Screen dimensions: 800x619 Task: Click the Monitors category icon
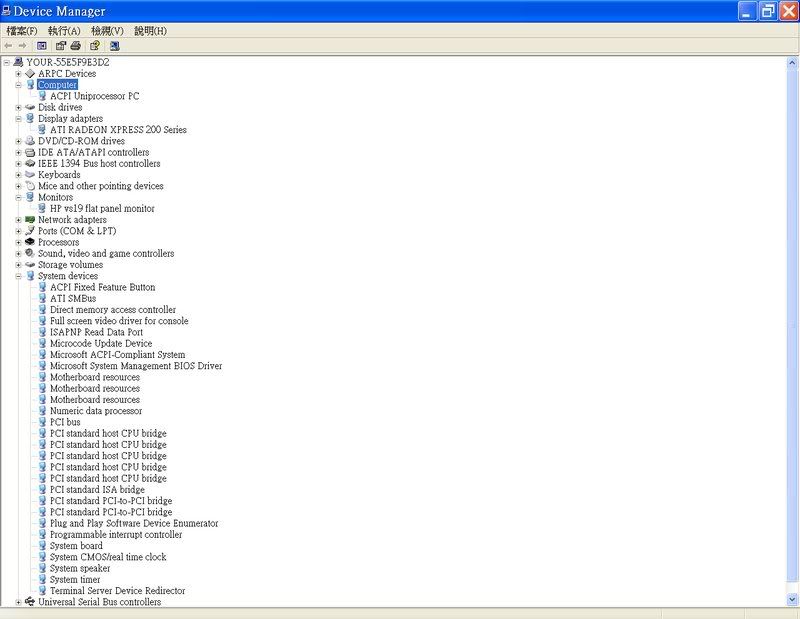click(30, 197)
